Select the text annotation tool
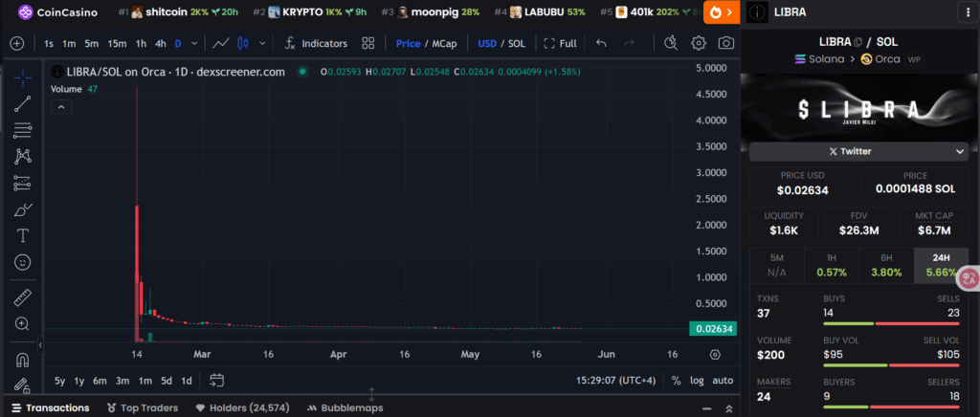Image resolution: width=980 pixels, height=417 pixels. click(23, 235)
